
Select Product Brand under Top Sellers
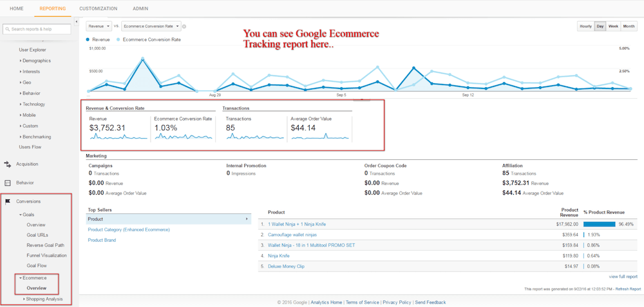(x=102, y=240)
